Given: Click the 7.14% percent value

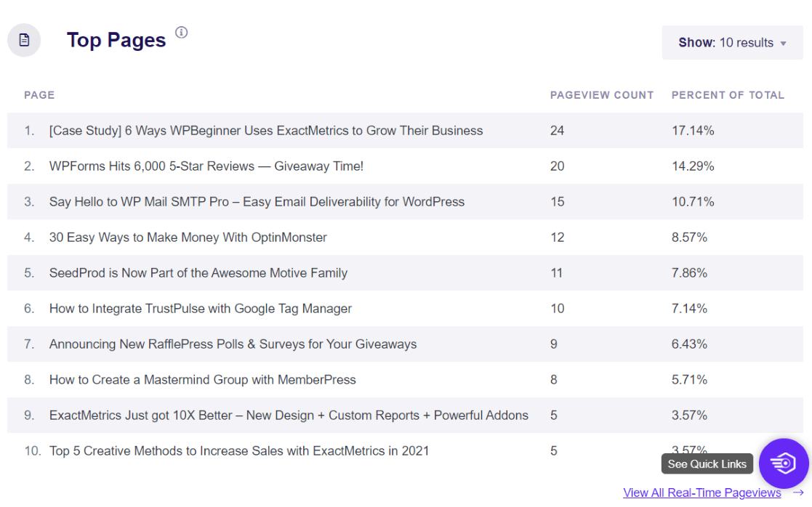Looking at the screenshot, I should click(x=689, y=308).
